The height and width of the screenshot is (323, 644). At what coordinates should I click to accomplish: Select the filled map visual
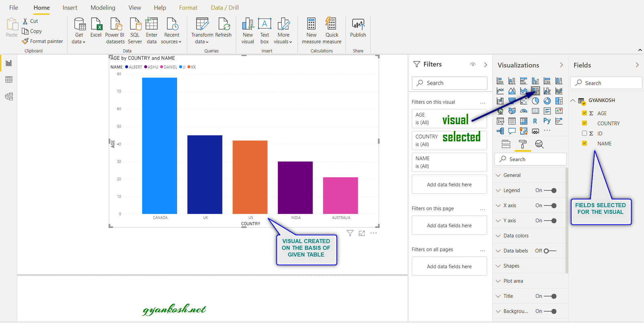(512, 111)
